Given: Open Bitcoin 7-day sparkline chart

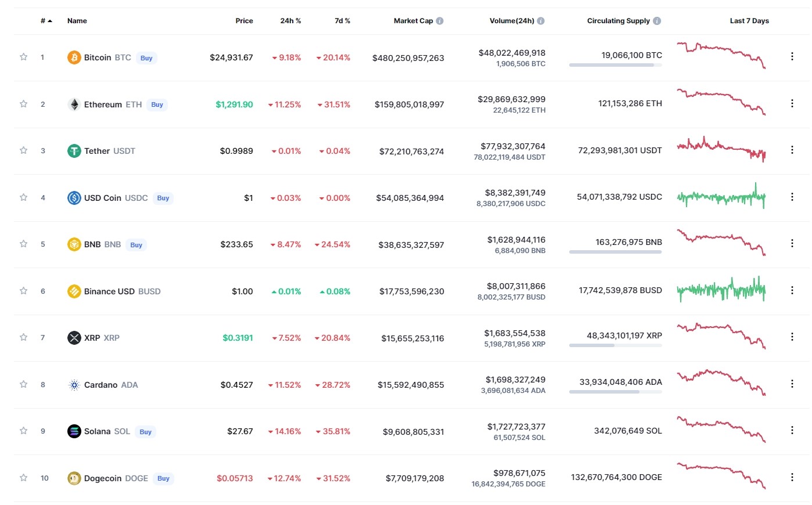Looking at the screenshot, I should click(x=721, y=55).
